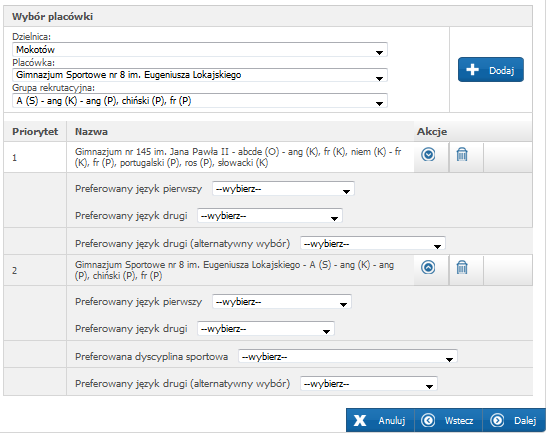Click the Priorytet column header
Image resolution: width=554 pixels, height=436 pixels.
(35, 132)
